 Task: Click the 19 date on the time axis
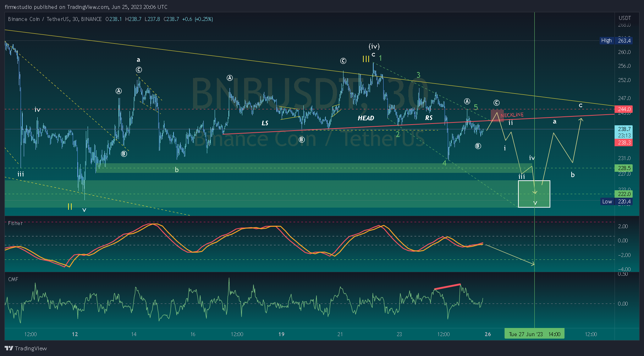click(x=281, y=334)
